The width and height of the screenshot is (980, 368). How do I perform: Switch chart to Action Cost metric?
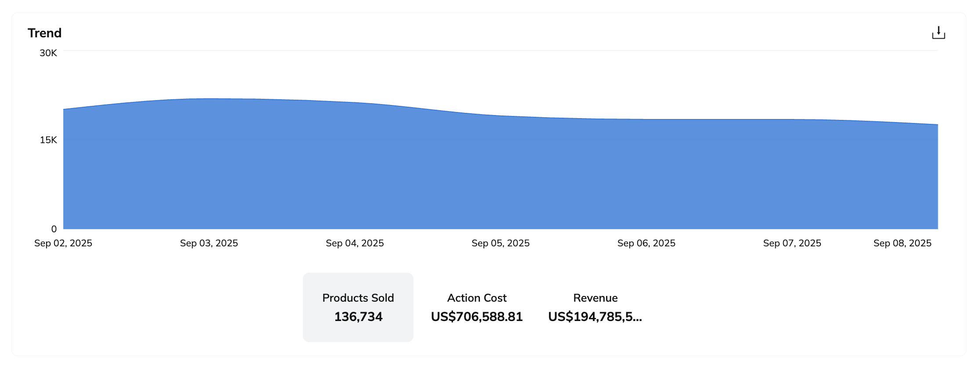click(x=477, y=307)
